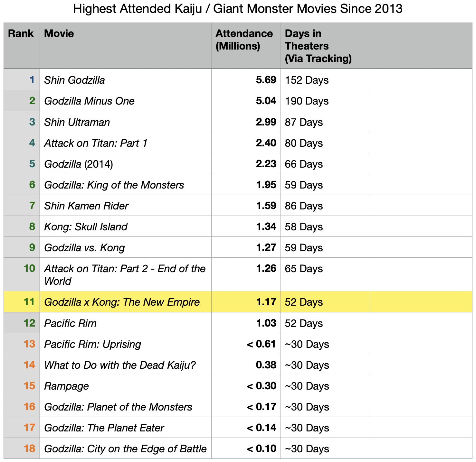
Task: Click 'Attack on Titan: Part 2 - End of the World'
Action: pos(126,274)
